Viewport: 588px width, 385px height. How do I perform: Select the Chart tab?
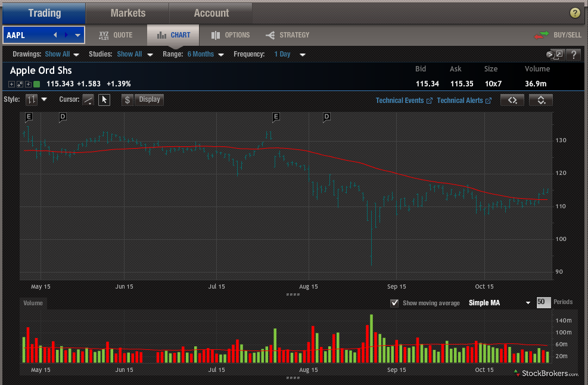173,35
